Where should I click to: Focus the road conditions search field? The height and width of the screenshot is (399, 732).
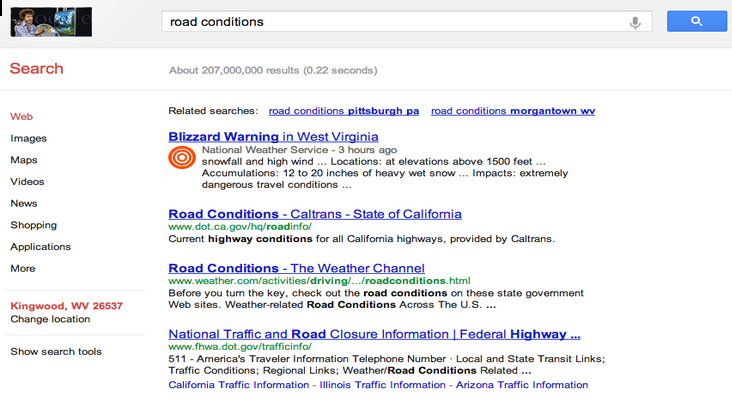(397, 22)
